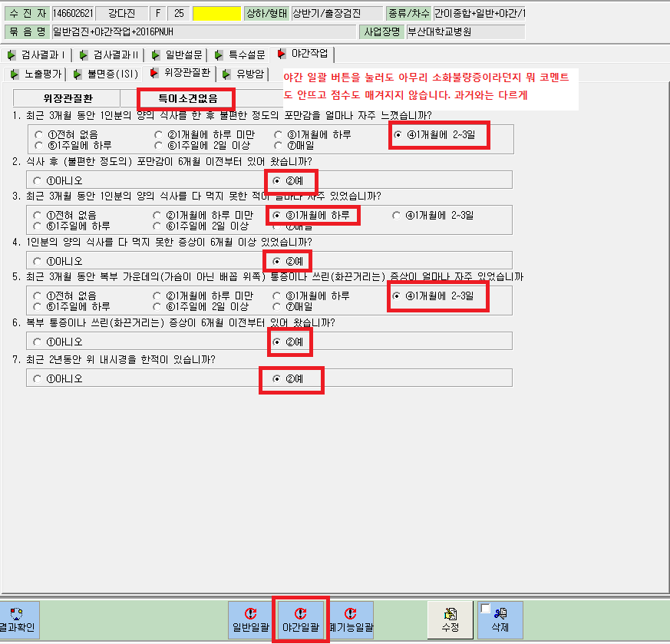Image resolution: width=670 pixels, height=644 pixels.
Task: Click the 묶음명 input field
Action: point(203,32)
